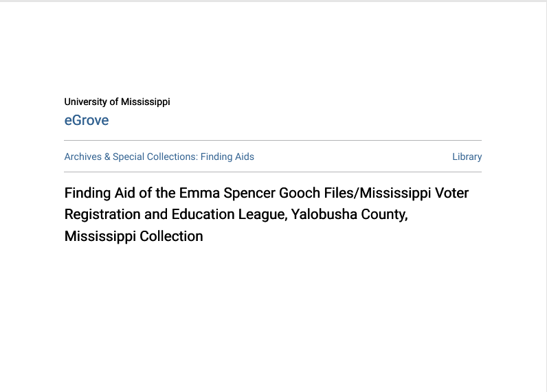Image resolution: width=547 pixels, height=392 pixels.
Task: Go to the Library link
Action: point(467,157)
